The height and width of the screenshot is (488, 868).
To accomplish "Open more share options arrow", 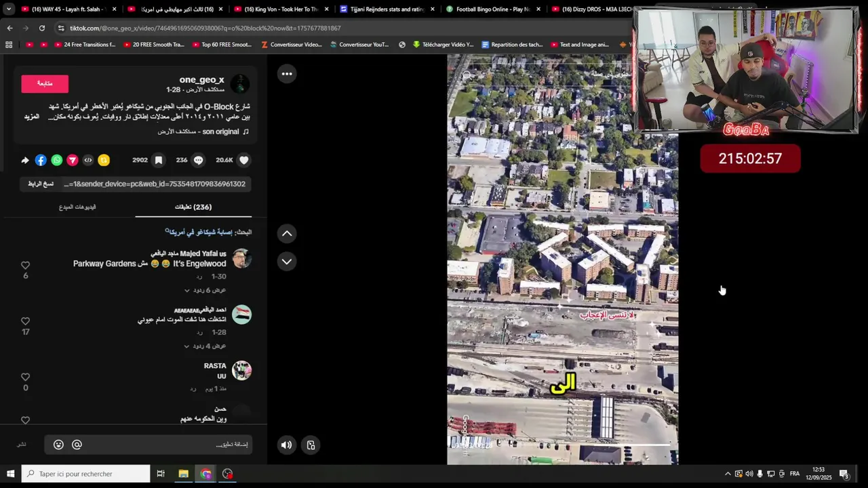I will [x=25, y=160].
